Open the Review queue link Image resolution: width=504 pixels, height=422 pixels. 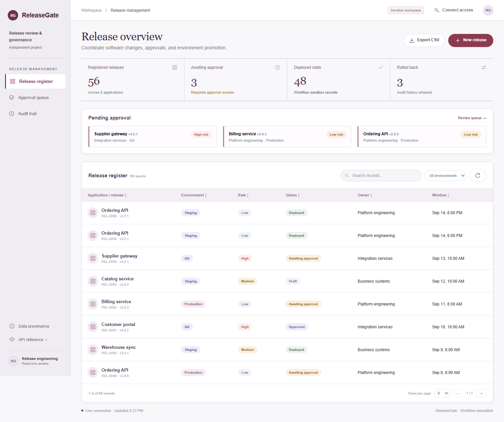472,118
